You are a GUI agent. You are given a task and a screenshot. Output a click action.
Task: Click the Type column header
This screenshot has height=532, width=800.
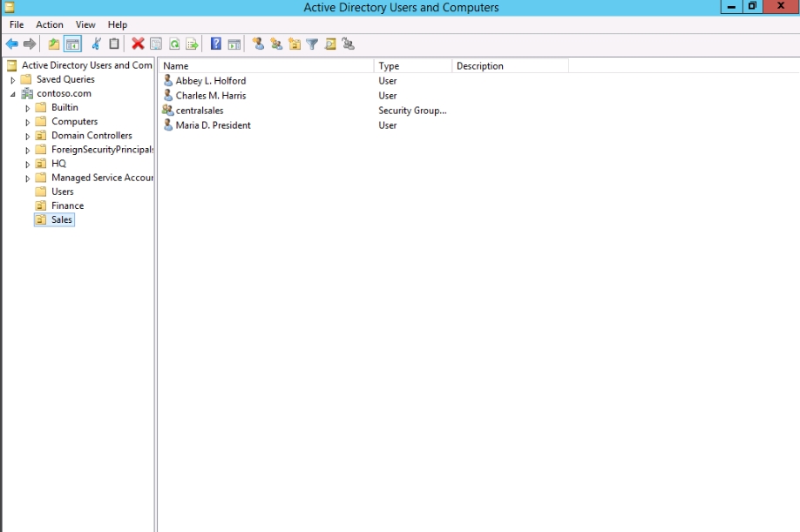412,66
